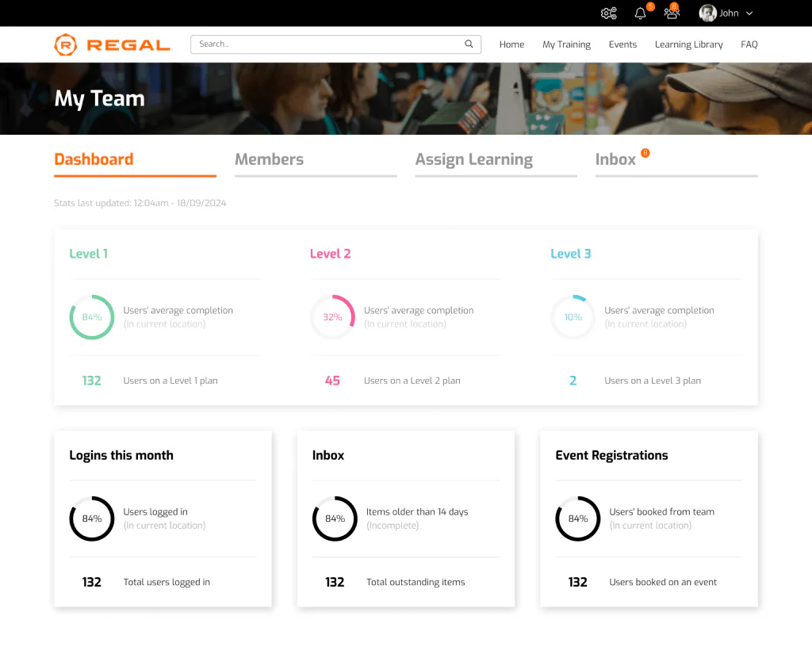Click the Level 3 heading
Screen dimensions: 812x666
tap(571, 254)
